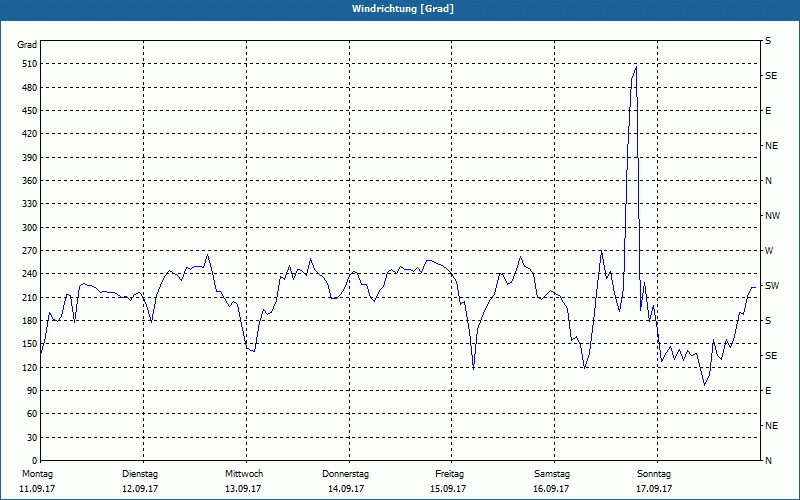800x500 pixels.
Task: Select the '480' y-axis value
Action: tap(30, 88)
